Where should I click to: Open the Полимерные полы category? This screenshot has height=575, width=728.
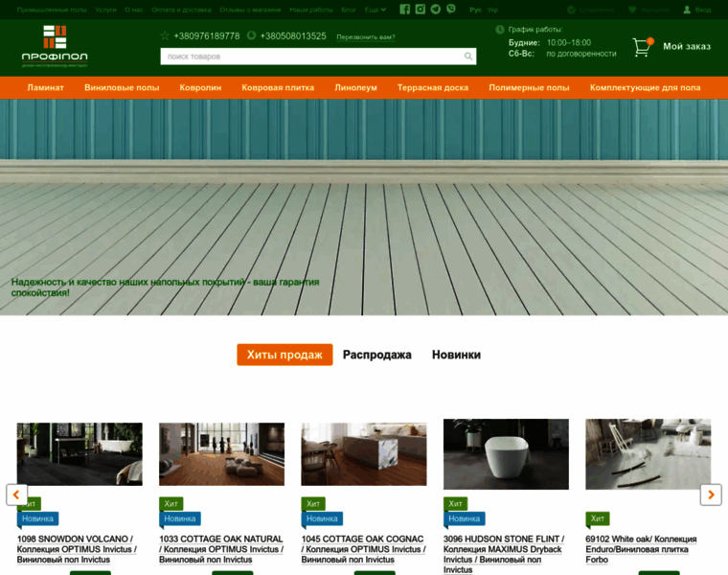coord(529,88)
